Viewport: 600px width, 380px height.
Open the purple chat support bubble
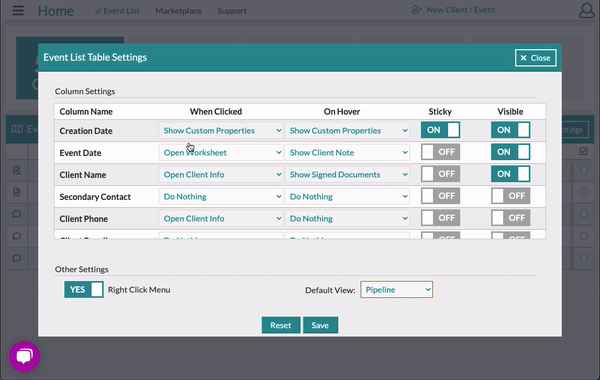point(24,356)
